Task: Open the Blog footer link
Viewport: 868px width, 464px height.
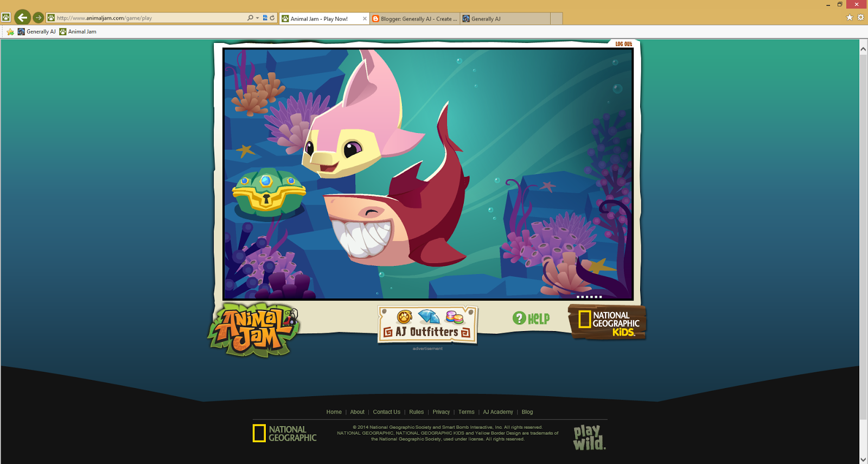Action: (x=527, y=412)
